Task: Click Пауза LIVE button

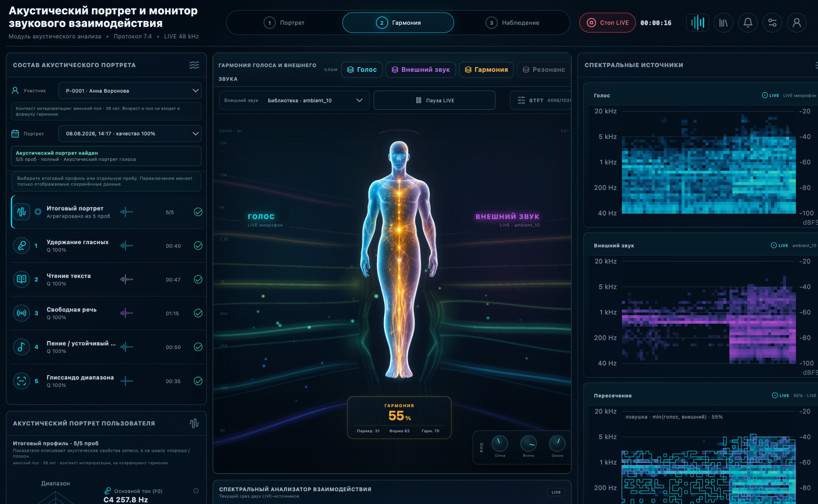Action: (435, 100)
